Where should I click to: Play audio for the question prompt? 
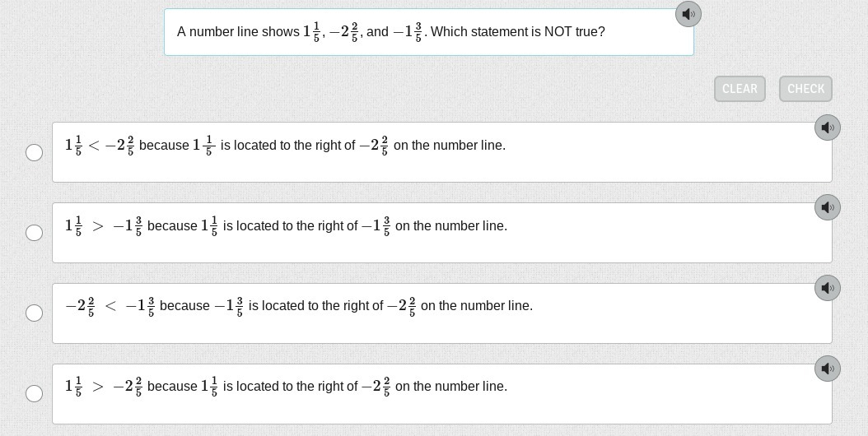click(688, 14)
